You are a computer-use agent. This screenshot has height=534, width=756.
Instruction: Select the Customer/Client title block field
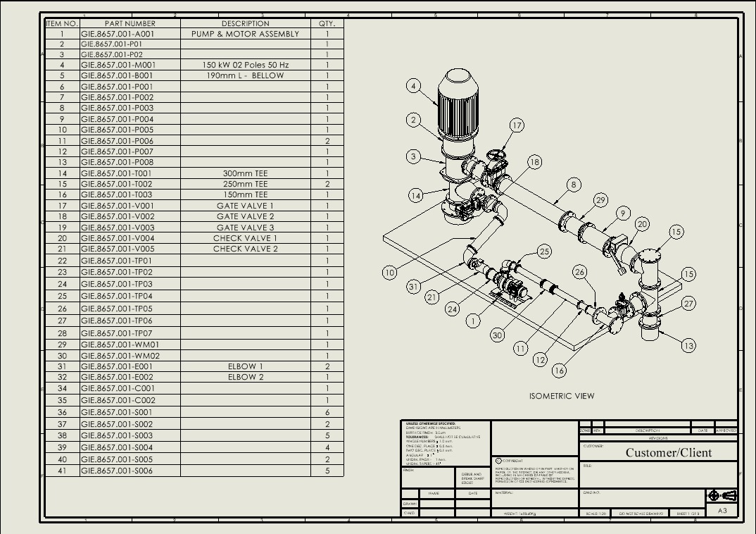tap(668, 452)
